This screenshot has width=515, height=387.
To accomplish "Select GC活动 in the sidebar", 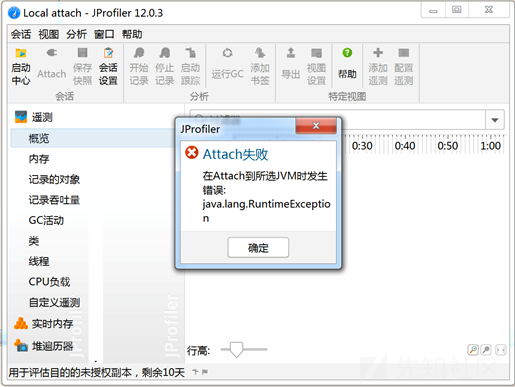I will click(x=46, y=220).
